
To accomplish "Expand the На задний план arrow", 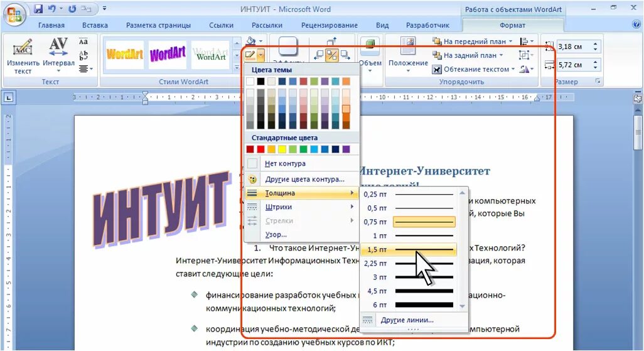I will pyautogui.click(x=501, y=55).
